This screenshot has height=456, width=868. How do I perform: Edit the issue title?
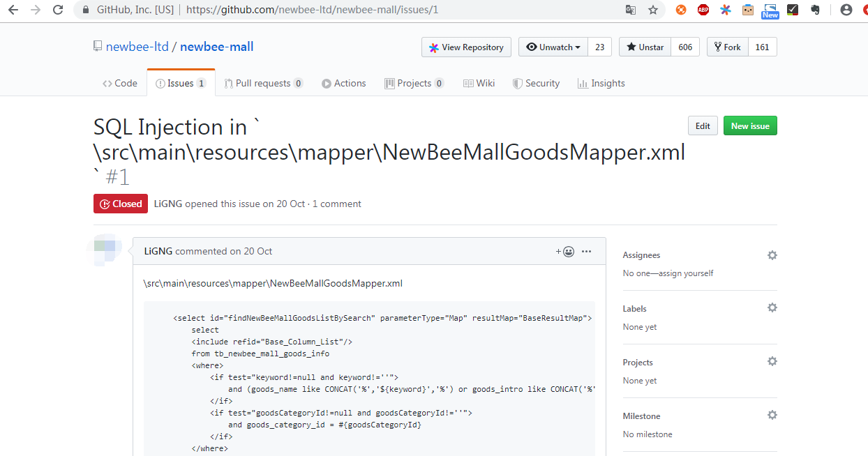[703, 126]
